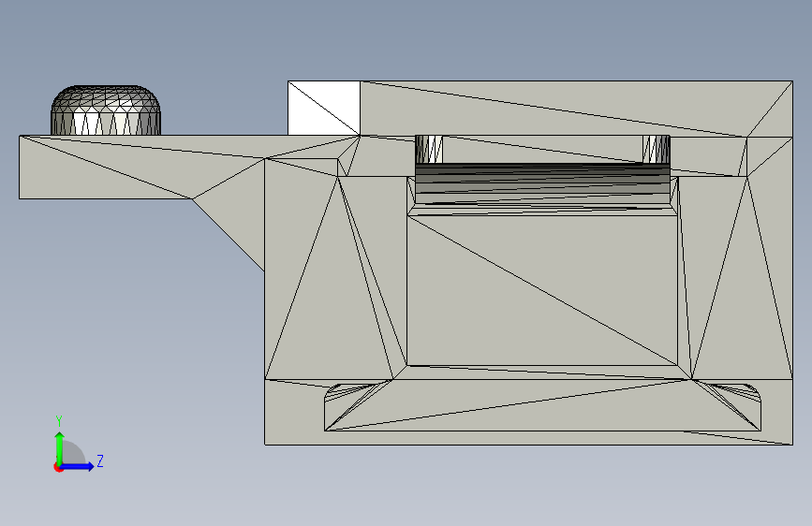Viewport: 812px width, 526px height.
Task: Click the 'Y' axis label
Action: coord(59,421)
